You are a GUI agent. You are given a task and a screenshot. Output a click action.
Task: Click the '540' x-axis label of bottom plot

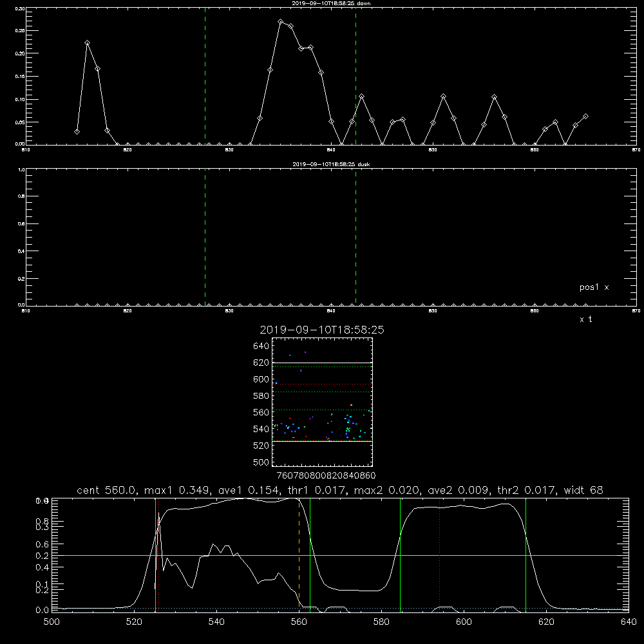click(216, 622)
